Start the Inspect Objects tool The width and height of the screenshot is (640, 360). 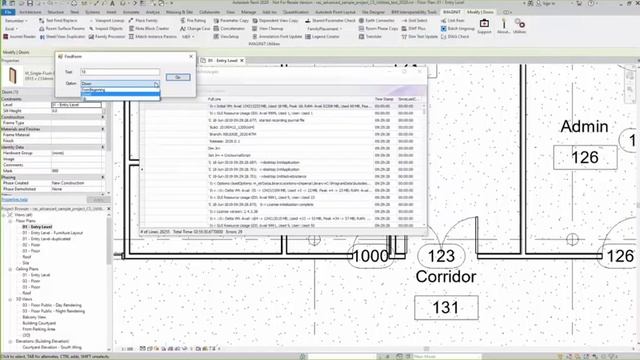click(106, 29)
